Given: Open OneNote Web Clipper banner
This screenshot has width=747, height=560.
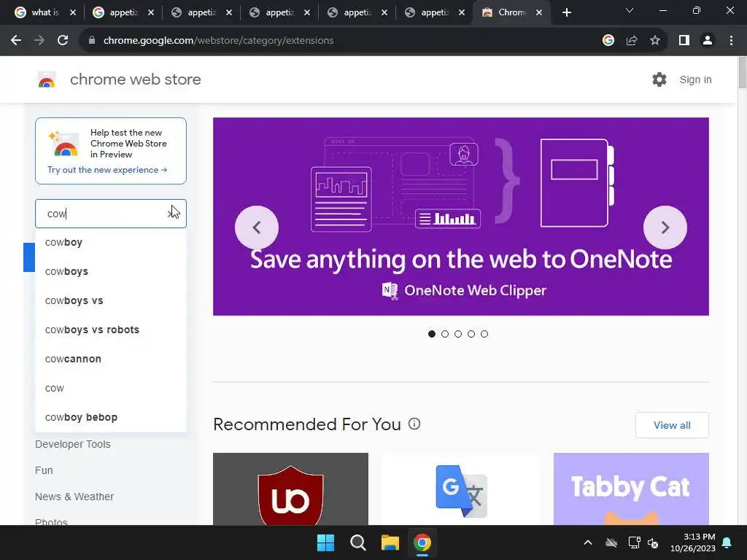Looking at the screenshot, I should (x=461, y=216).
